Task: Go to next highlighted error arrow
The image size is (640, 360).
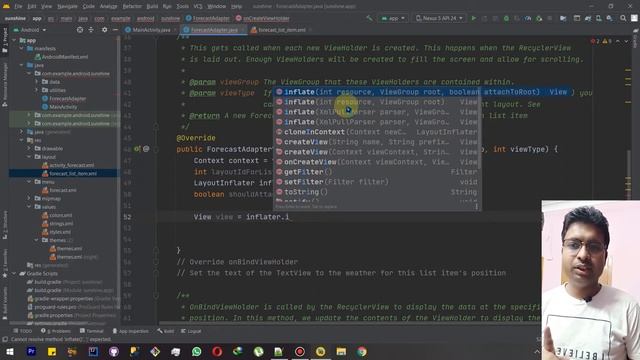Action: (x=626, y=41)
